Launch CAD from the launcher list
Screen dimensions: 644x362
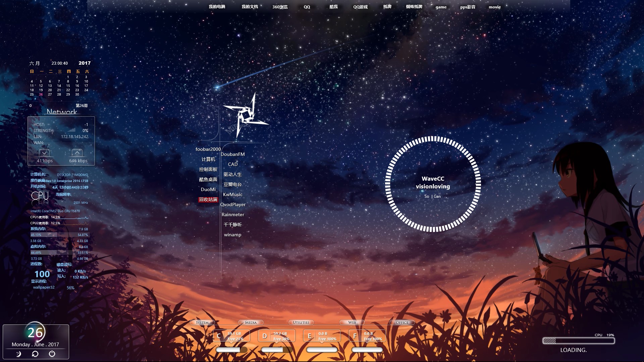[x=233, y=164]
